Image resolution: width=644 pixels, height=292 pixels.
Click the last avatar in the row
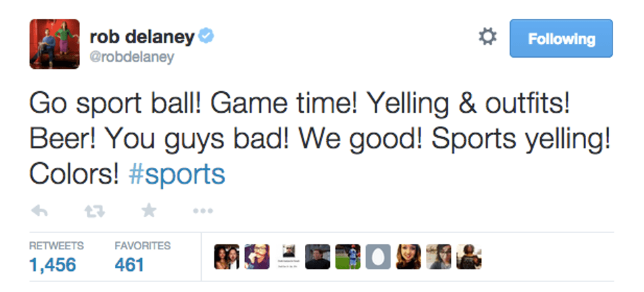469,257
